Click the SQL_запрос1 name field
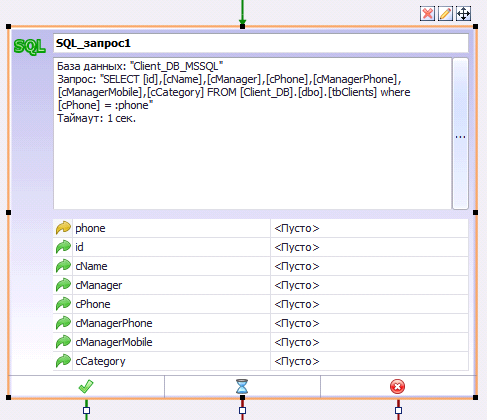The height and width of the screenshot is (420, 487). [261, 43]
